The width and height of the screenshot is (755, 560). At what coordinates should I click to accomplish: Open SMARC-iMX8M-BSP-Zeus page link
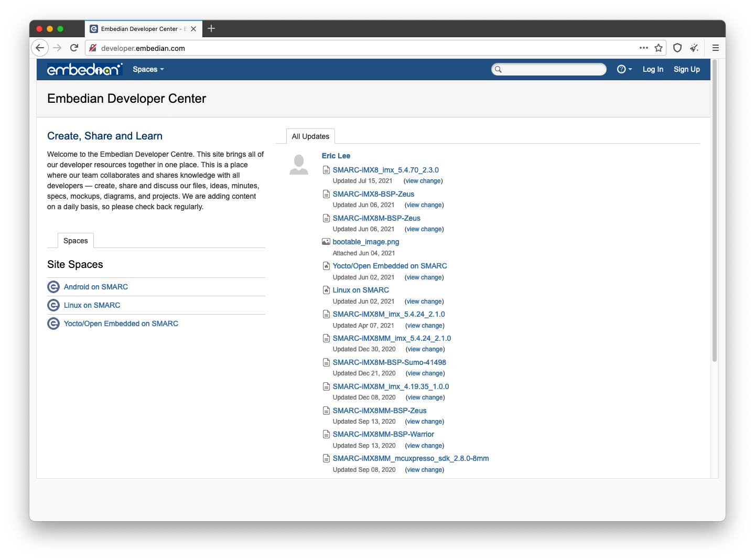pyautogui.click(x=376, y=218)
